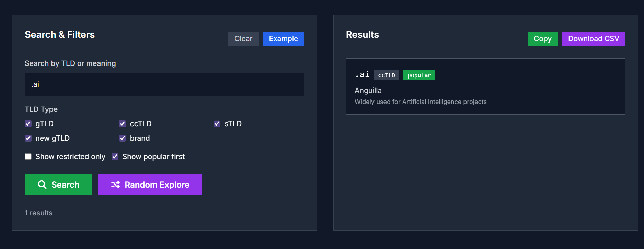Turn off Show popular first
Viewport: 644px width, 249px height.
click(115, 157)
